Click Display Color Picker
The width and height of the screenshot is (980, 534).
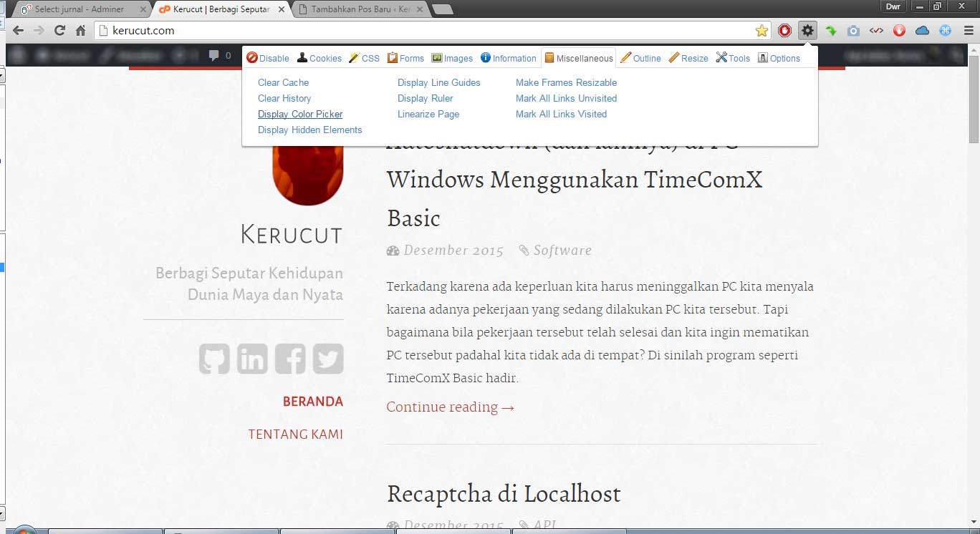pyautogui.click(x=300, y=114)
